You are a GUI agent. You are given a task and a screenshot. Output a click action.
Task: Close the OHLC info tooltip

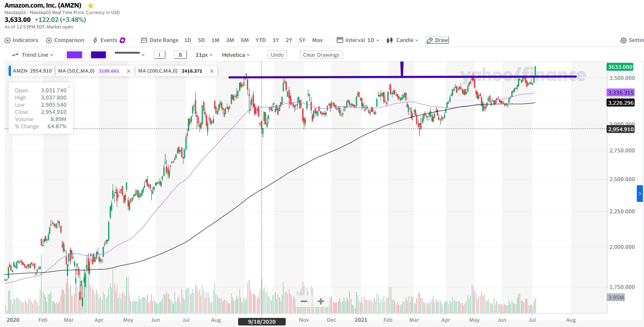coord(69,87)
